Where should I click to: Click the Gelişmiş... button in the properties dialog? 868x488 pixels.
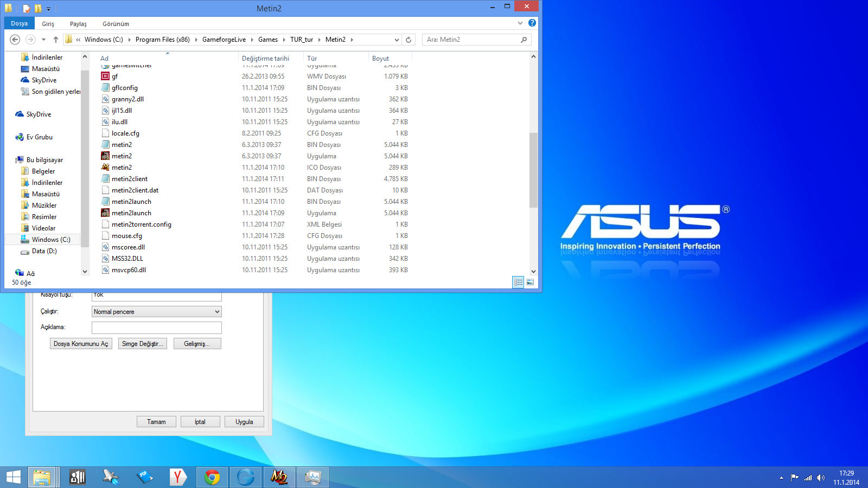coord(197,344)
